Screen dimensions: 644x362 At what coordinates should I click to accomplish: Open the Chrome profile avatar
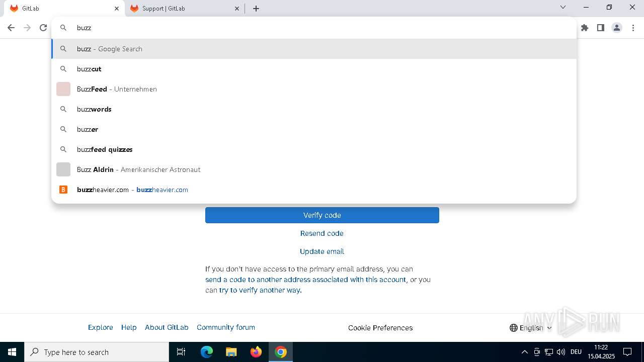(x=617, y=28)
